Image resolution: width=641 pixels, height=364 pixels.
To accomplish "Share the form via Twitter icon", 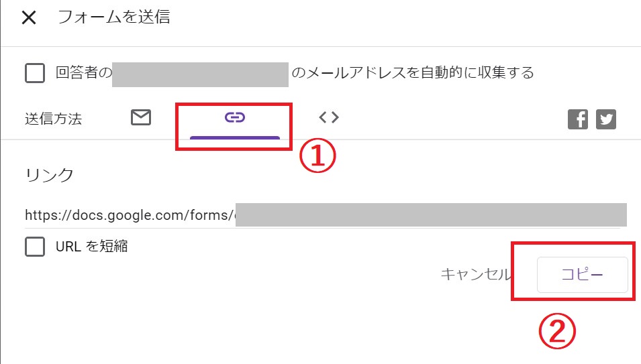I will (606, 119).
